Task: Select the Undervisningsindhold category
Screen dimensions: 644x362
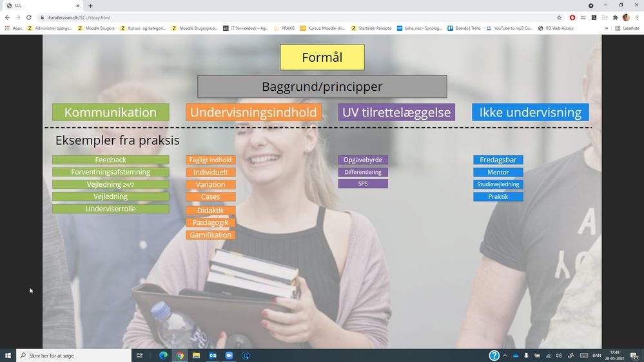Action: (253, 112)
